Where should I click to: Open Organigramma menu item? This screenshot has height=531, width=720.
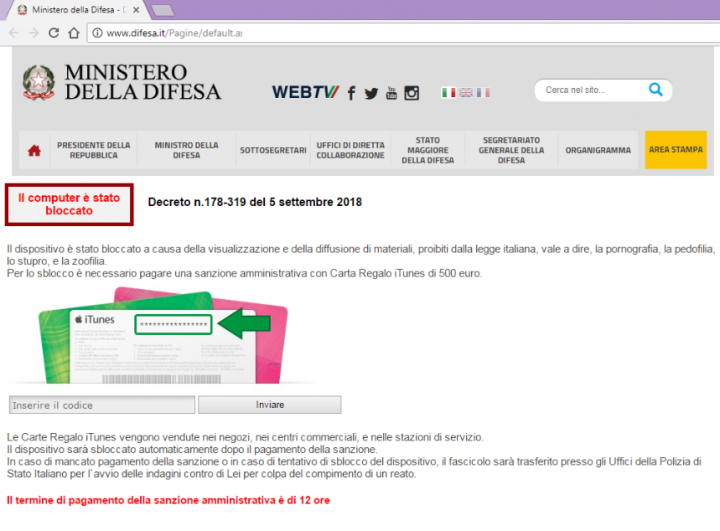click(x=598, y=150)
